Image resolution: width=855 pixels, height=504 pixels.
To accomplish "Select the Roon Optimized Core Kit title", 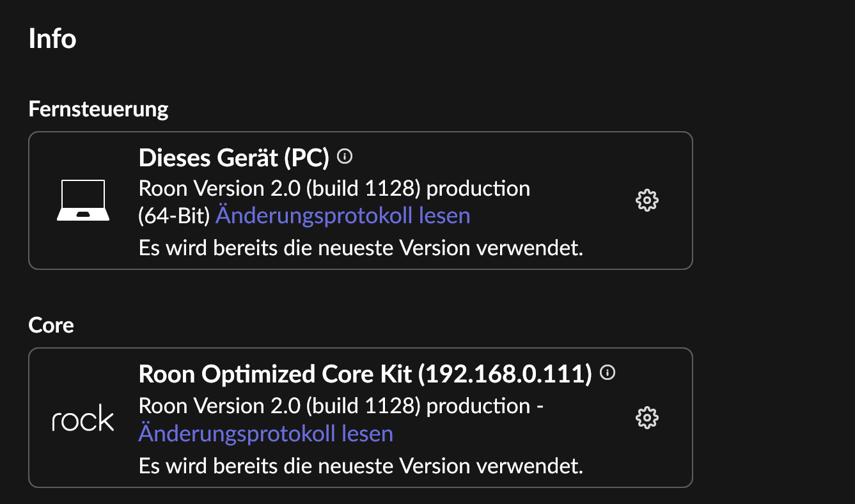I will (x=275, y=374).
